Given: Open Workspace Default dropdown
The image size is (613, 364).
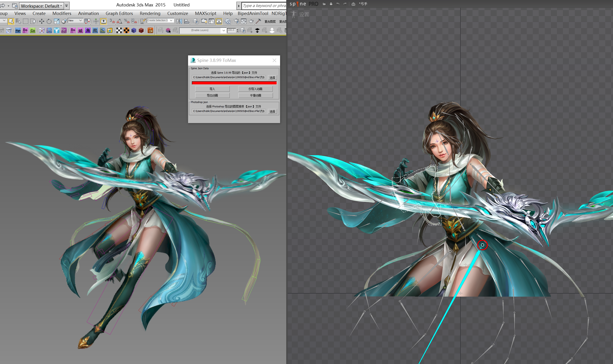Looking at the screenshot, I should pyautogui.click(x=41, y=6).
